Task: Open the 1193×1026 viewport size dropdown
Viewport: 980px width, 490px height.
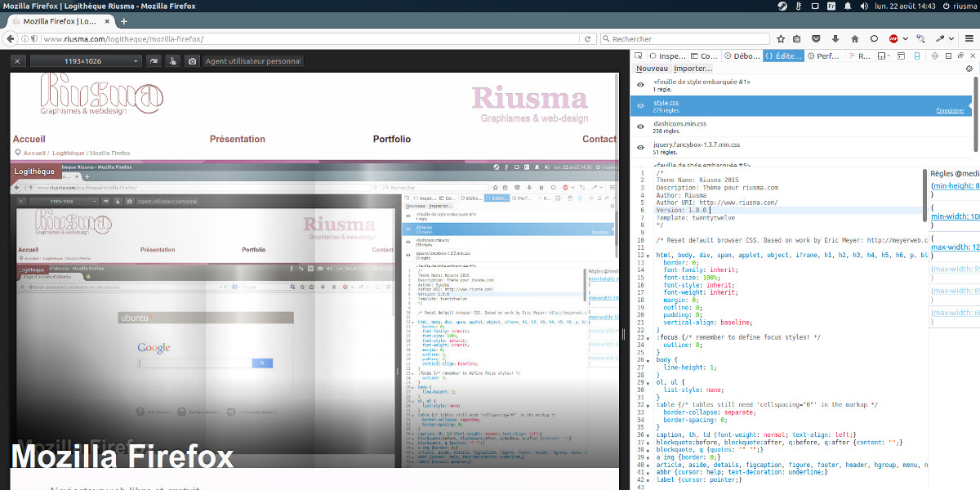Action: point(86,61)
